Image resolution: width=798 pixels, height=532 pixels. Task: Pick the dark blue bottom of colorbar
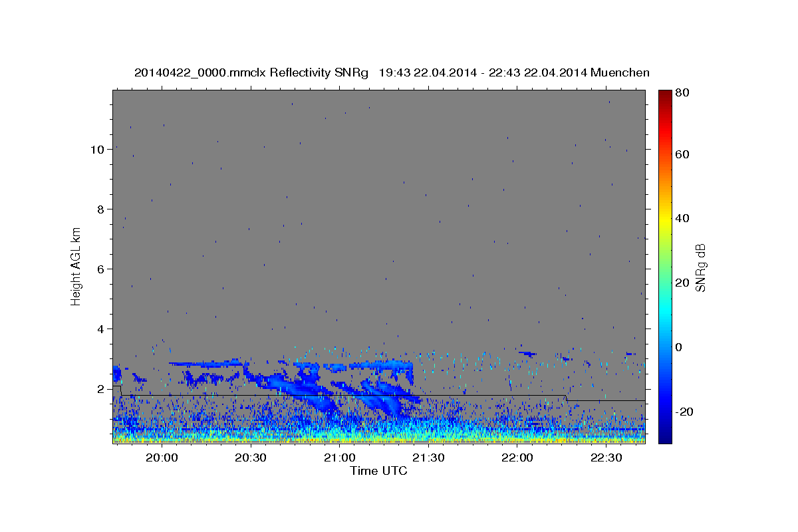[665, 438]
